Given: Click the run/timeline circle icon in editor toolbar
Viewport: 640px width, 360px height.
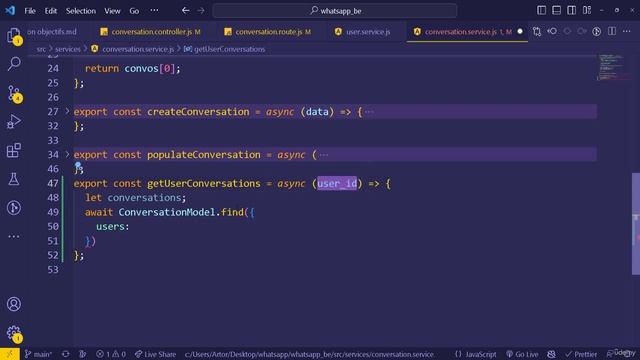Looking at the screenshot, I should click(597, 31).
